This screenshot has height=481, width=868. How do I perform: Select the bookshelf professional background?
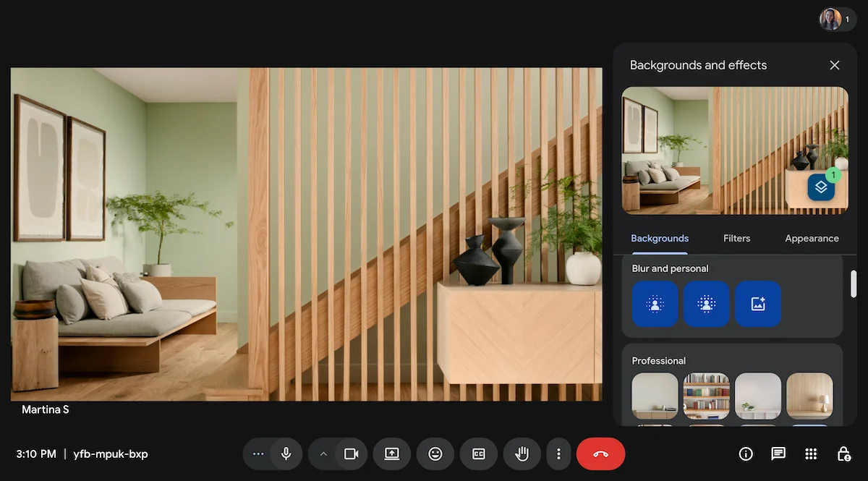[707, 396]
